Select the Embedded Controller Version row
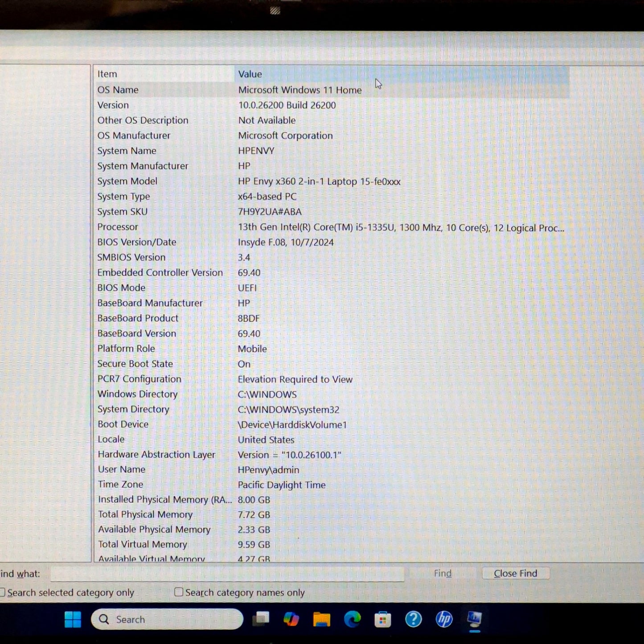The width and height of the screenshot is (644, 644). (332, 272)
